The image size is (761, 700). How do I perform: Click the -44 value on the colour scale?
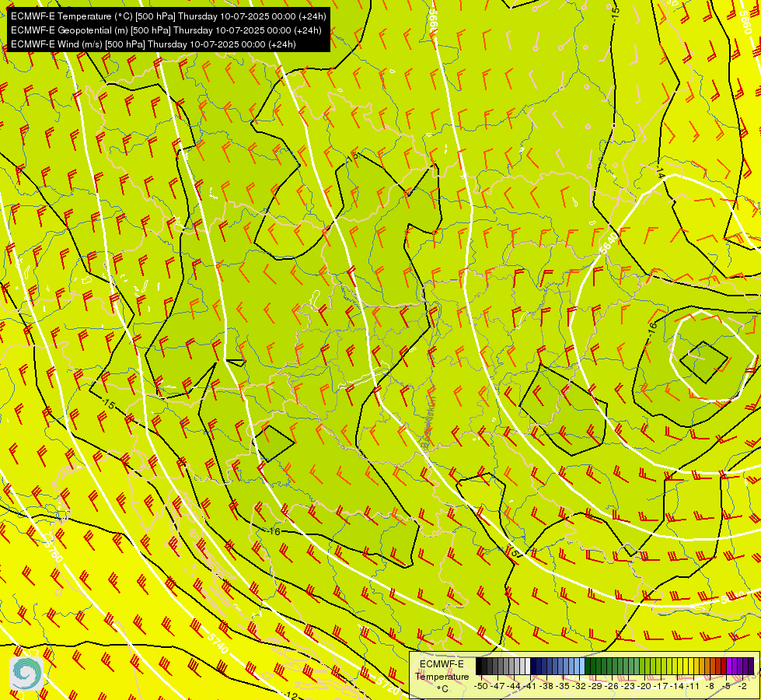(514, 687)
